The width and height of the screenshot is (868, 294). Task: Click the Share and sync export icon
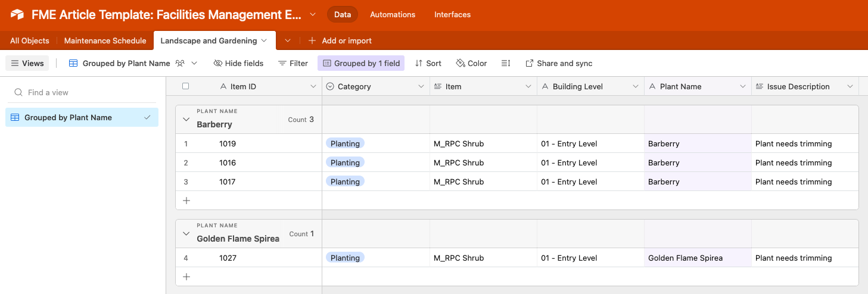pos(530,63)
